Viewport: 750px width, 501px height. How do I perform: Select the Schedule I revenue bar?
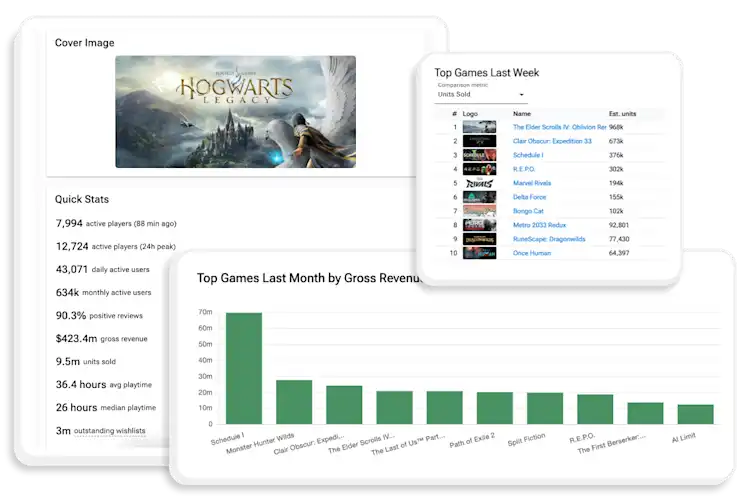pos(244,368)
